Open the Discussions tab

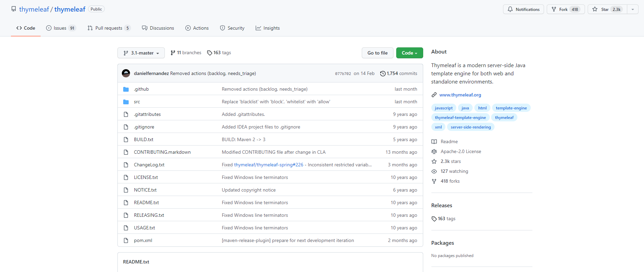point(158,28)
